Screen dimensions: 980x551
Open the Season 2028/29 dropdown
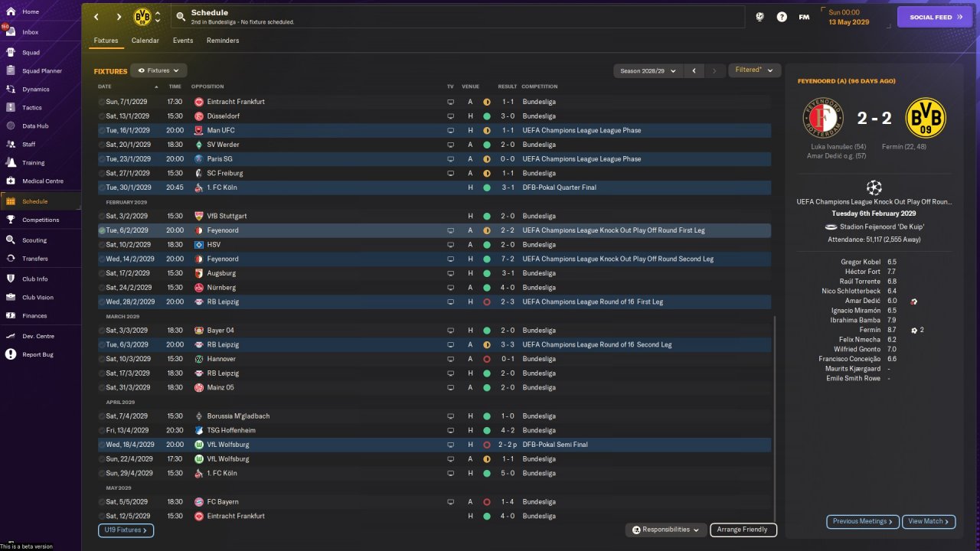tap(648, 70)
